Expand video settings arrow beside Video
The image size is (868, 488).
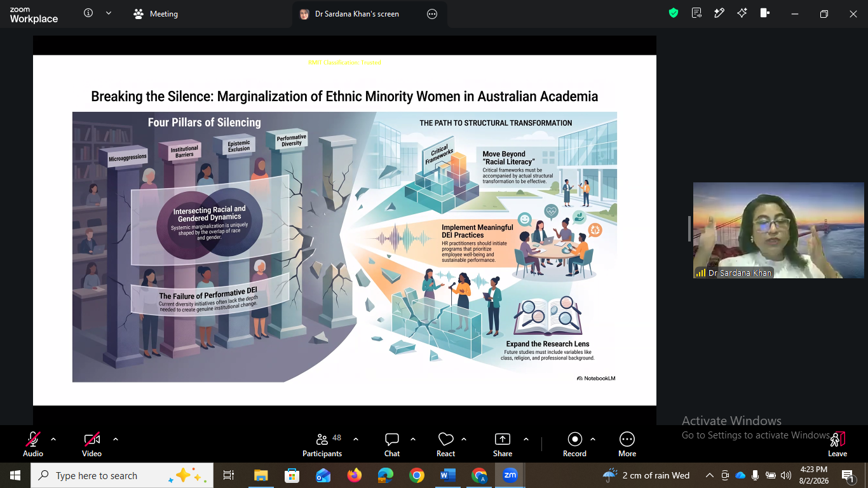click(116, 439)
